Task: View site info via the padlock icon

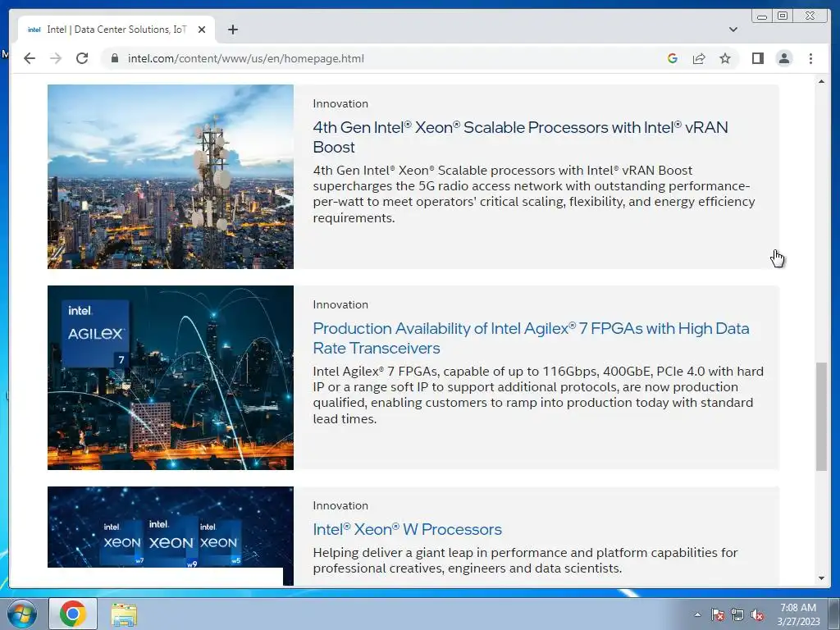Action: tap(114, 58)
